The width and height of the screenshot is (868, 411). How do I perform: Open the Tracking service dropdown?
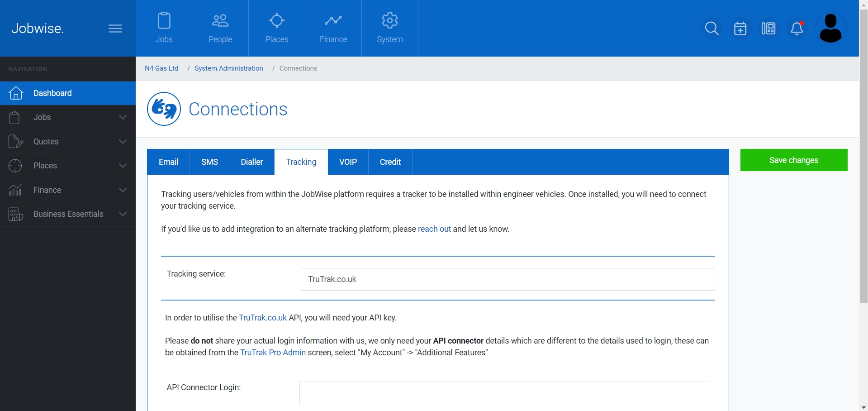coord(508,279)
